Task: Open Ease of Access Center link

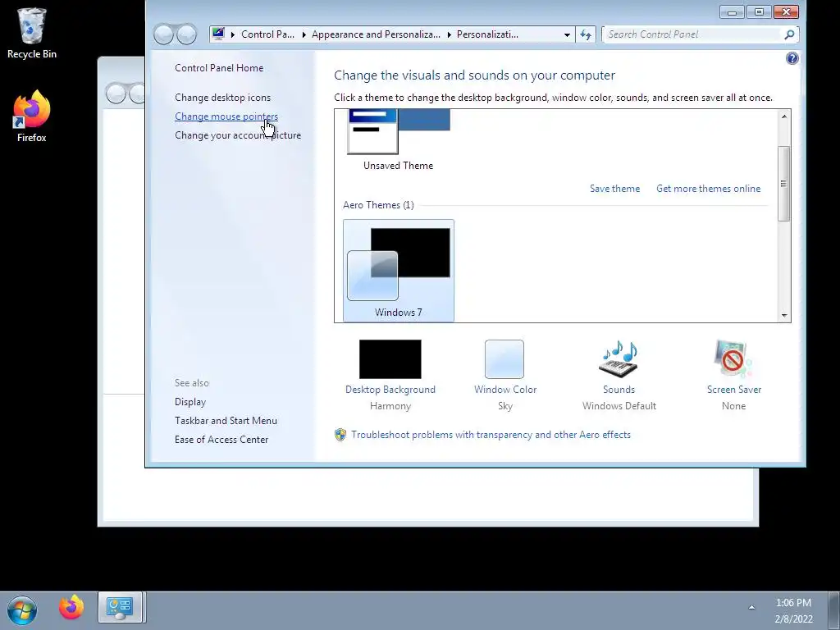Action: click(221, 440)
